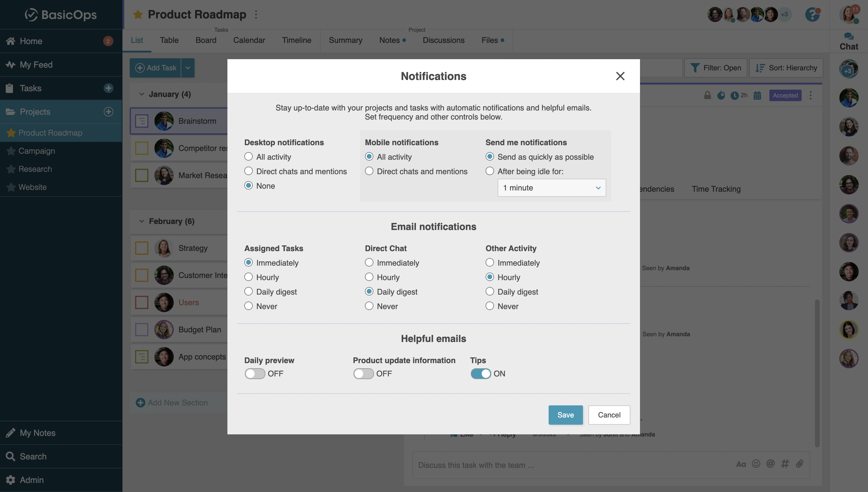This screenshot has height=492, width=868.
Task: Switch to the Board tab
Action: [206, 40]
